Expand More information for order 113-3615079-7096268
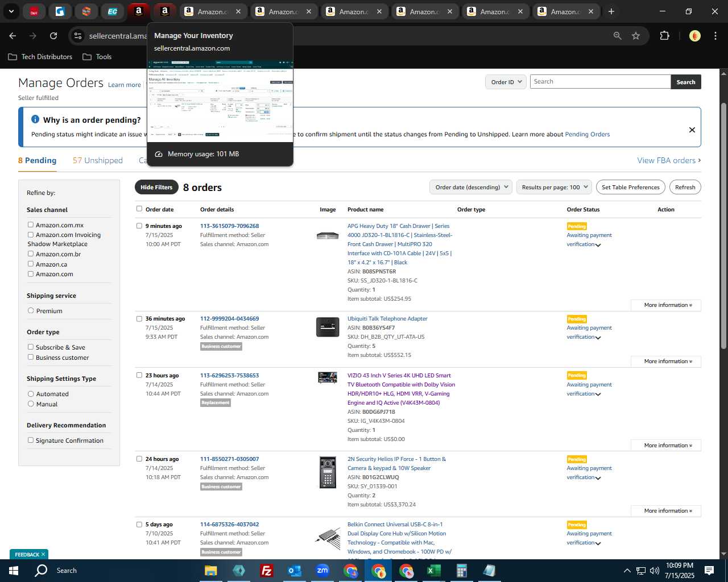This screenshot has height=582, width=728. pyautogui.click(x=666, y=305)
